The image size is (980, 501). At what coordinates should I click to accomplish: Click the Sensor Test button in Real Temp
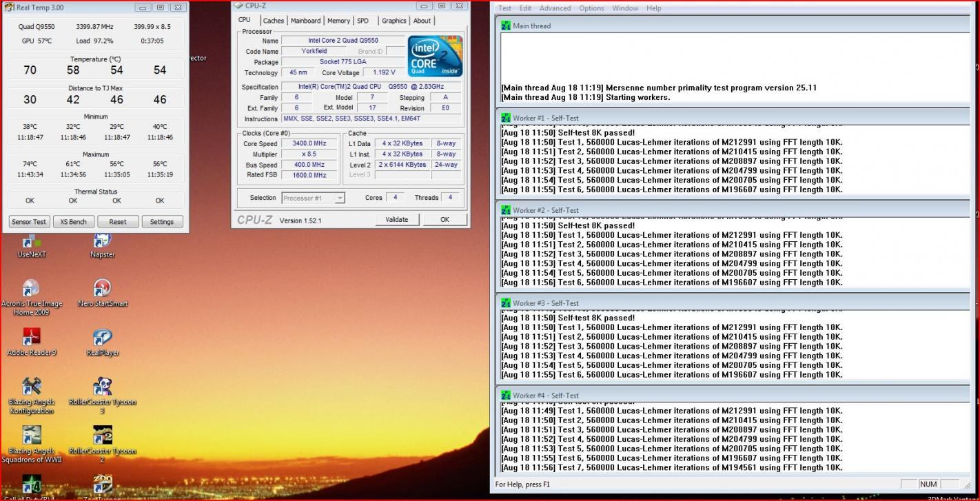click(29, 222)
